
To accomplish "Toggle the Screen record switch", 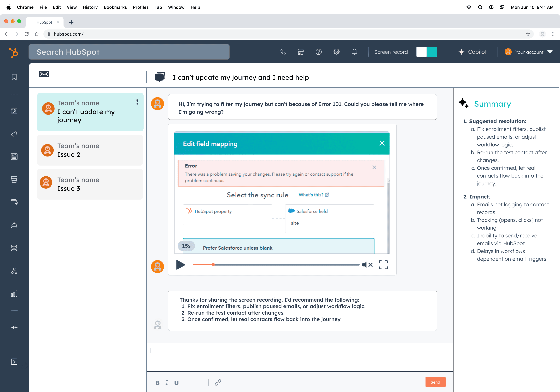I will click(427, 52).
